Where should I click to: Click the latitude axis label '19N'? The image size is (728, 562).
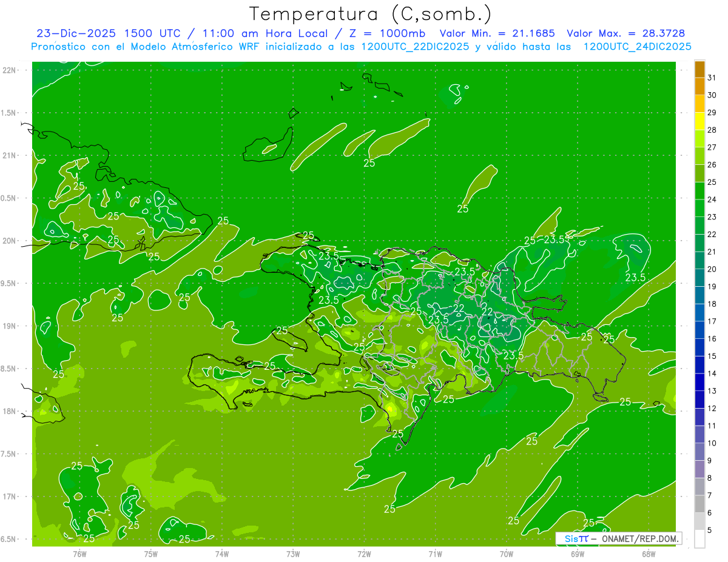click(x=10, y=326)
